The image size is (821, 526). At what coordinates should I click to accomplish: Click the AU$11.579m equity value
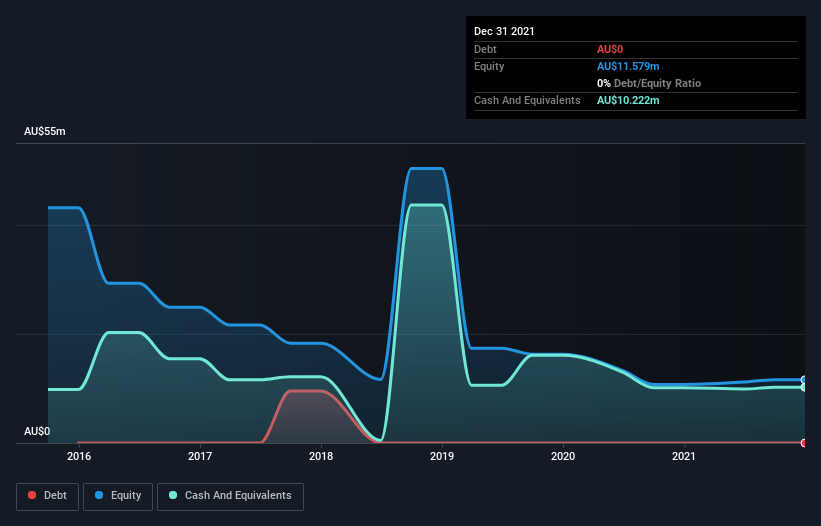628,66
